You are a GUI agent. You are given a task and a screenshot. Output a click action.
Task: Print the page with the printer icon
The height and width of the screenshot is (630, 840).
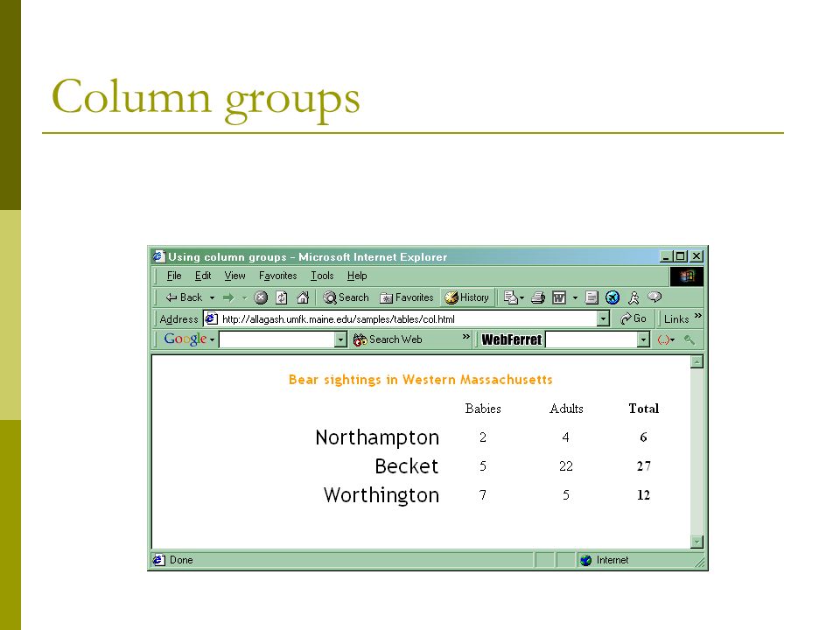pos(538,297)
